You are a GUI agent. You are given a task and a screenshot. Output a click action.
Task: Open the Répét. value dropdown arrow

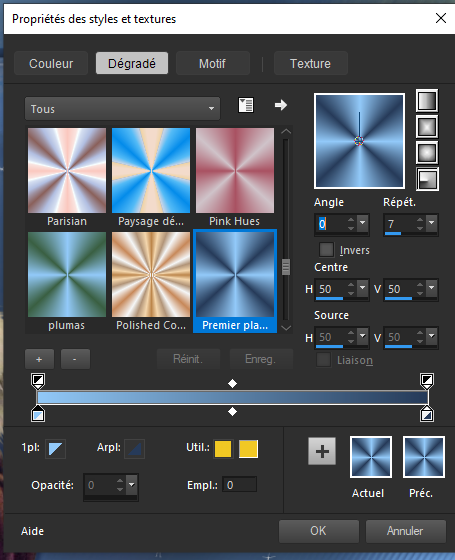(x=431, y=223)
